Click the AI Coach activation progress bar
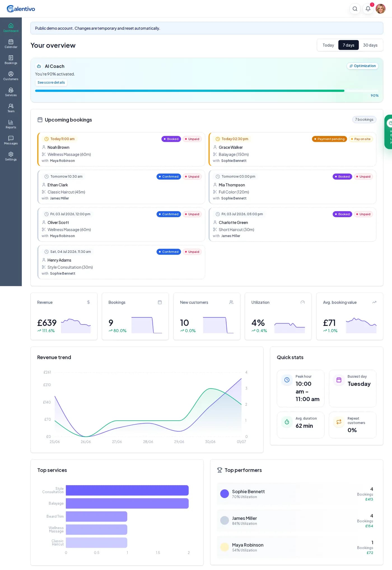Screen dimensions: 392x570 (x=207, y=91)
